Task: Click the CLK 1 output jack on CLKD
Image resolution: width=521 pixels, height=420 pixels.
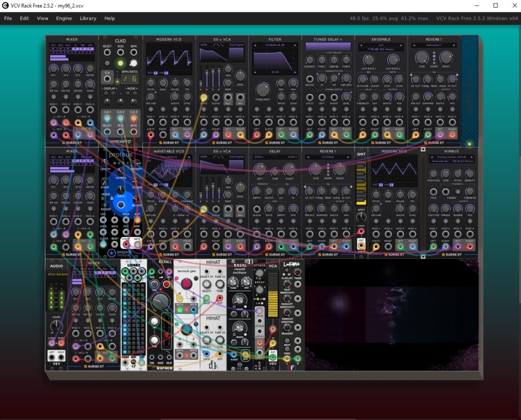Action: tap(107, 118)
